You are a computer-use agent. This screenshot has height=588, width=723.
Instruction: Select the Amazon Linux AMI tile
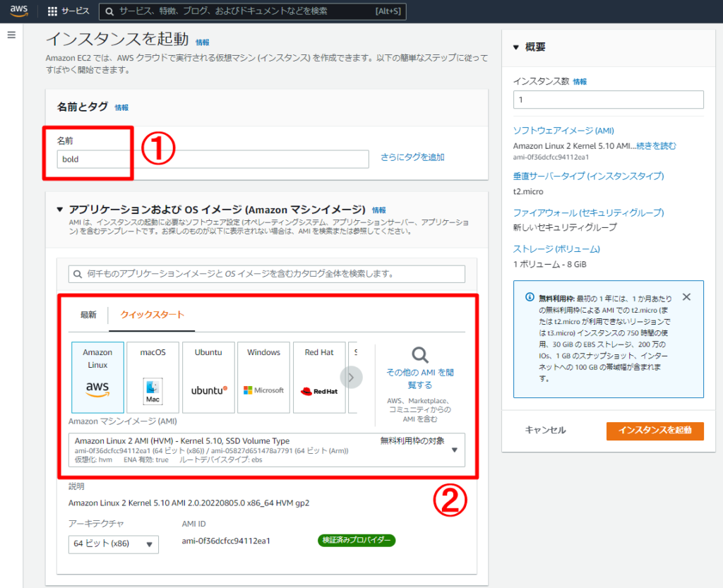pyautogui.click(x=97, y=377)
